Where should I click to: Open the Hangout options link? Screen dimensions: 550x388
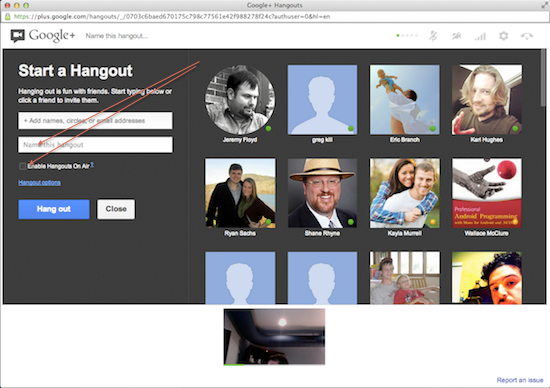click(x=39, y=182)
